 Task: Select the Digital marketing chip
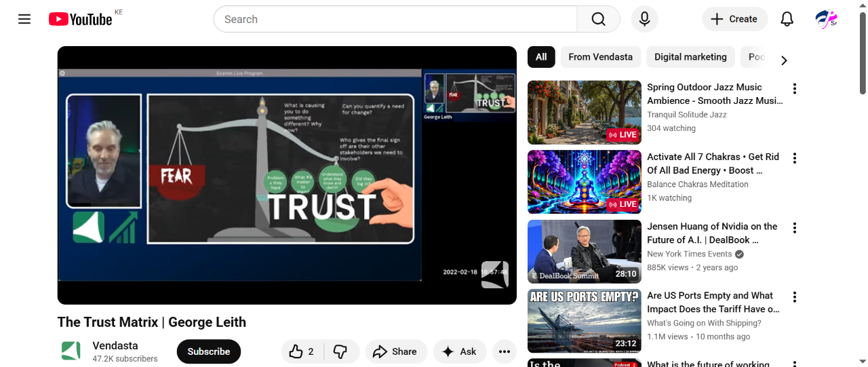(690, 57)
